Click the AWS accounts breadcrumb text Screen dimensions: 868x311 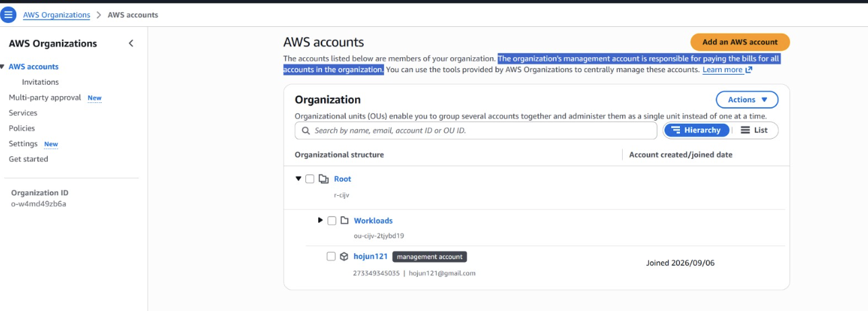click(133, 15)
